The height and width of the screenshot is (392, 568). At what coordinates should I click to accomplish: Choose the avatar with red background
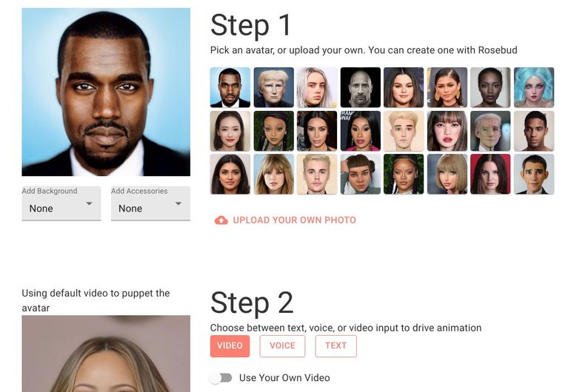point(490,174)
